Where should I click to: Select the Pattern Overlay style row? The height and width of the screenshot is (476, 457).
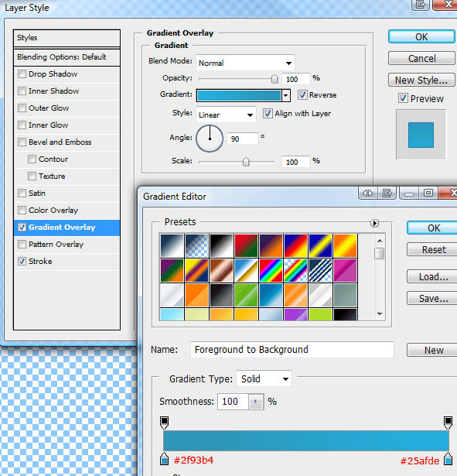click(67, 244)
